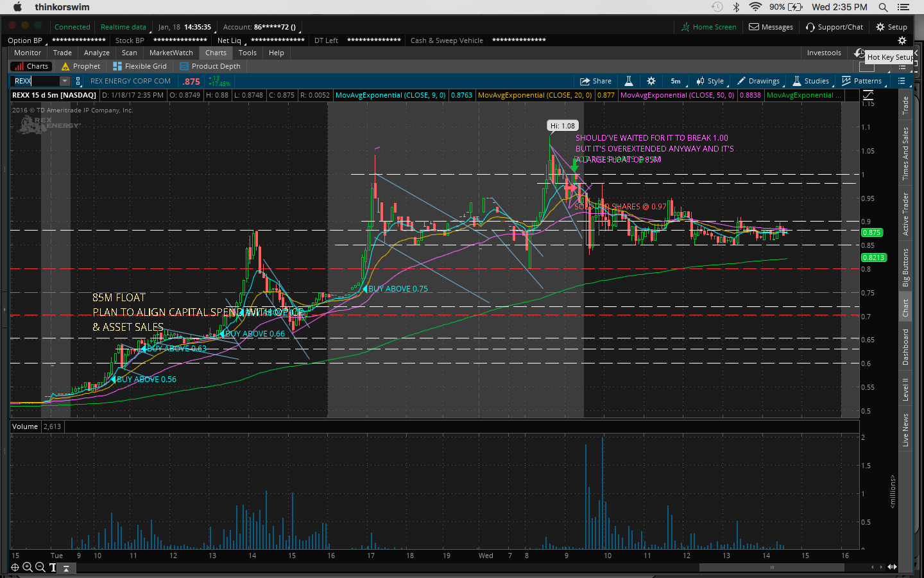
Task: Open the Studies dropdown menu
Action: (x=811, y=81)
